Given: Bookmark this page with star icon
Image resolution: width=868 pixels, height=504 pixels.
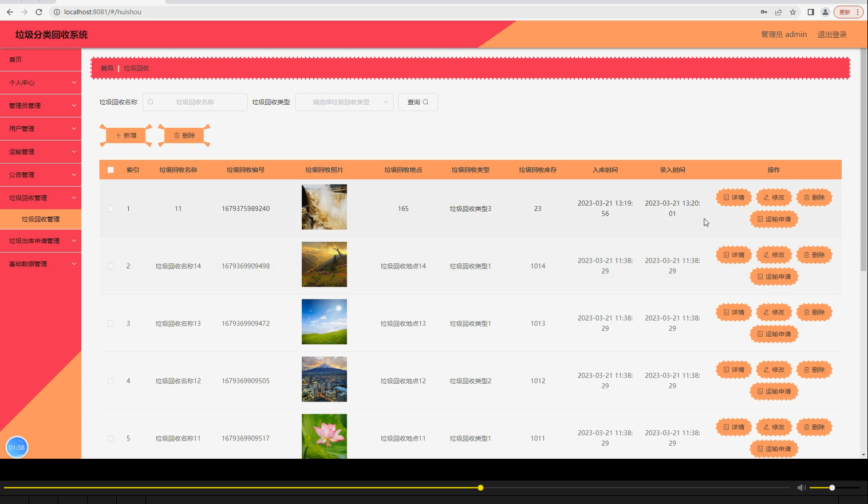Looking at the screenshot, I should pyautogui.click(x=793, y=12).
